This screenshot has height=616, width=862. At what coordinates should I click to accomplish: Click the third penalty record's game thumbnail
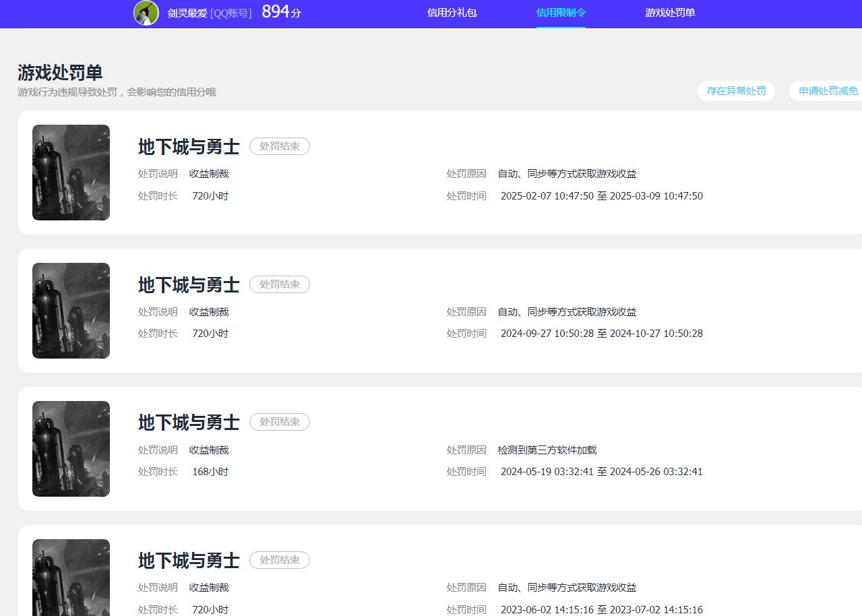point(71,448)
